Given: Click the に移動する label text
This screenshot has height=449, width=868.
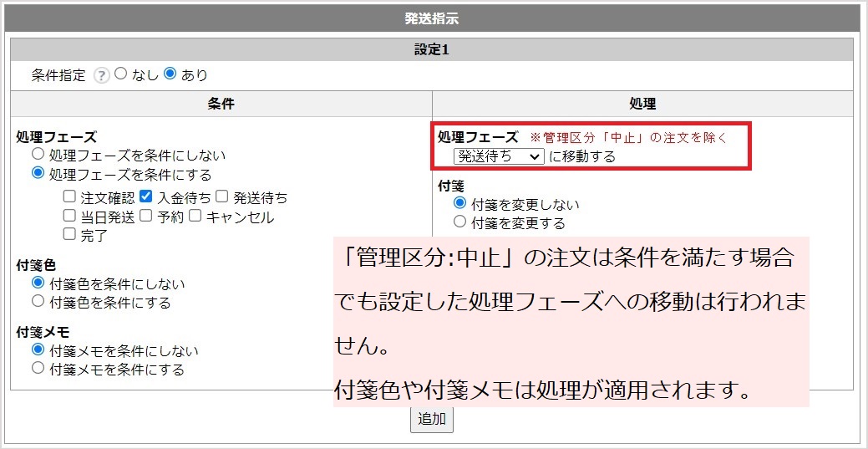Looking at the screenshot, I should pyautogui.click(x=582, y=157).
